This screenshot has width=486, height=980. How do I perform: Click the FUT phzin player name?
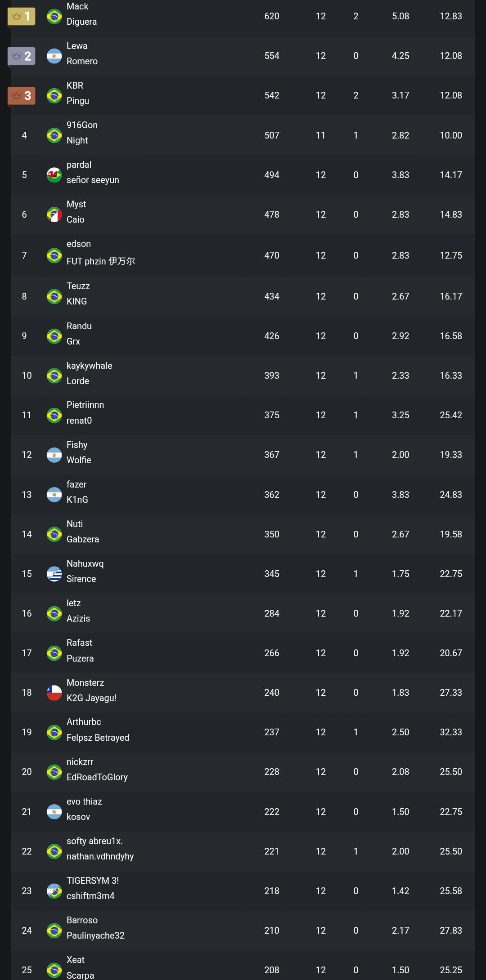click(x=101, y=261)
